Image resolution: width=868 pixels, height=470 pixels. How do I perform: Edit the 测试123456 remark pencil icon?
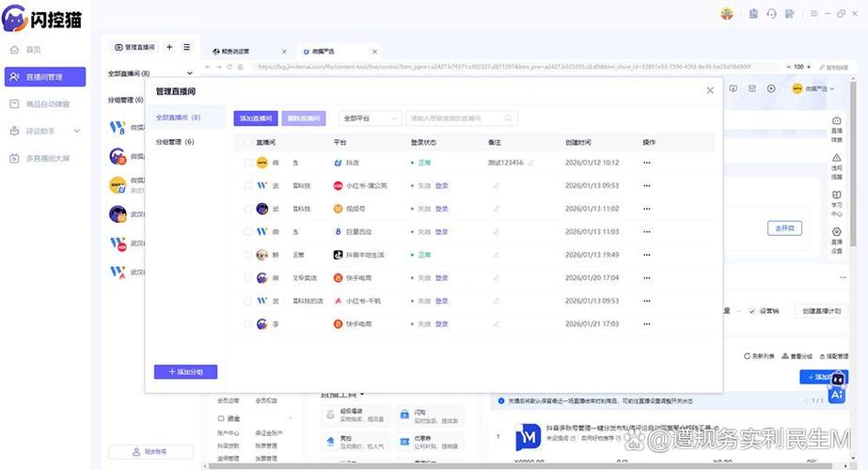[531, 163]
